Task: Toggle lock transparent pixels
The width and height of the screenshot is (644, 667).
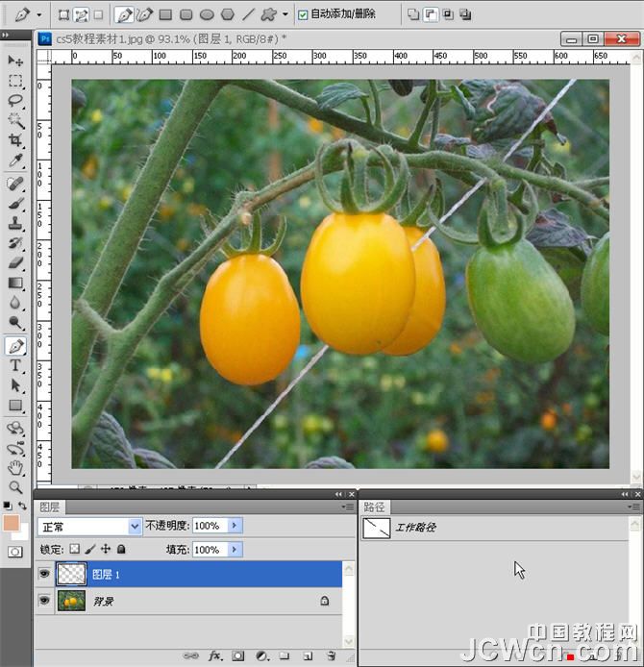Action: coord(75,549)
